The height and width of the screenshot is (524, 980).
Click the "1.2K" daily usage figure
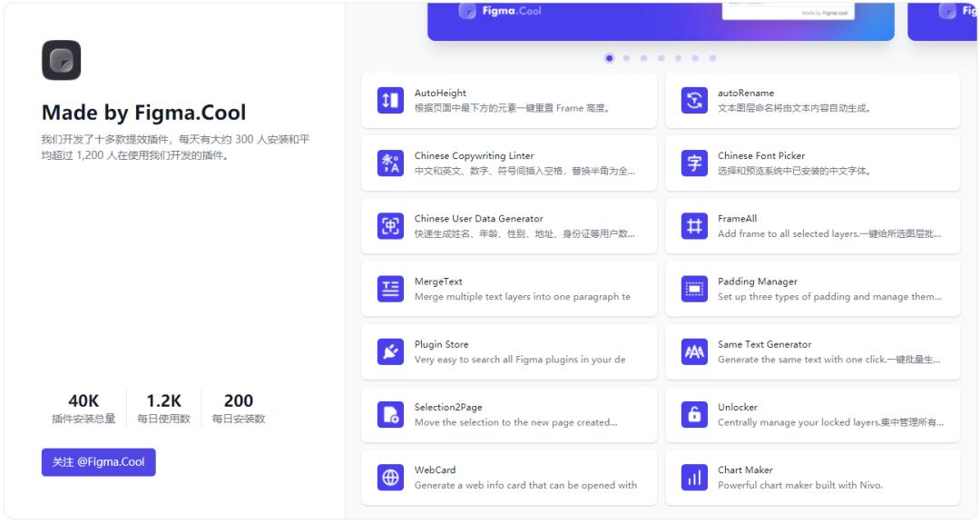tap(163, 400)
